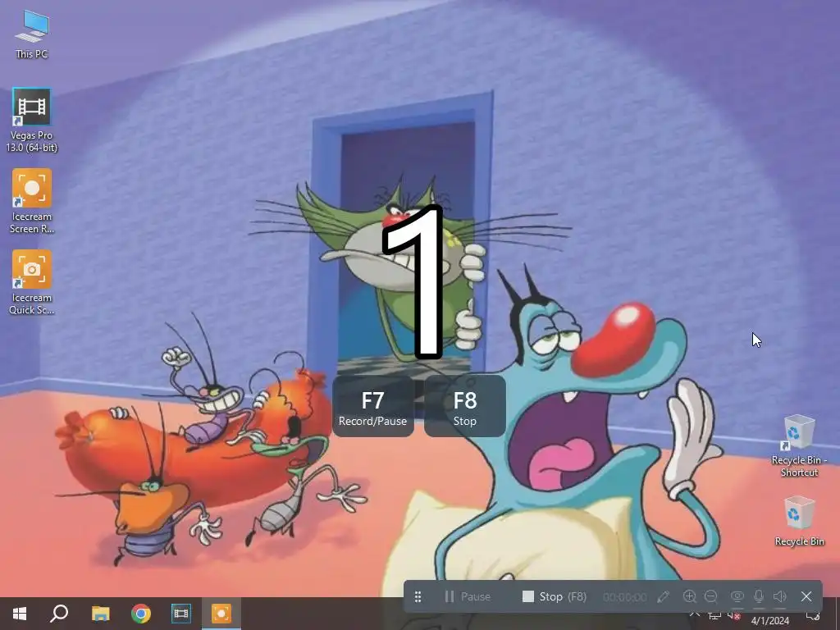Launch Google Chrome from the taskbar
The height and width of the screenshot is (630, 840).
[141, 614]
